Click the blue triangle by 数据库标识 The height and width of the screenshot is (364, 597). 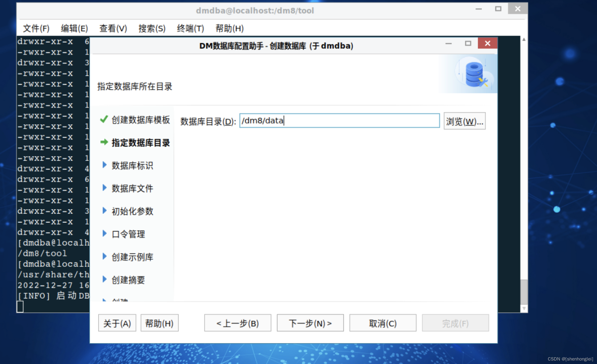tap(104, 165)
